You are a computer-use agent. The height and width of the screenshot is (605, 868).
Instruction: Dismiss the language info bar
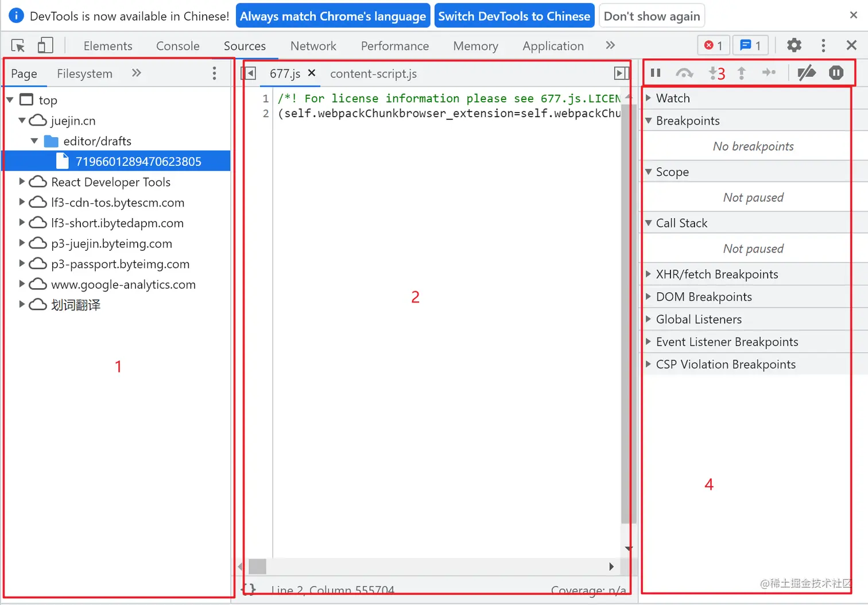pos(854,15)
